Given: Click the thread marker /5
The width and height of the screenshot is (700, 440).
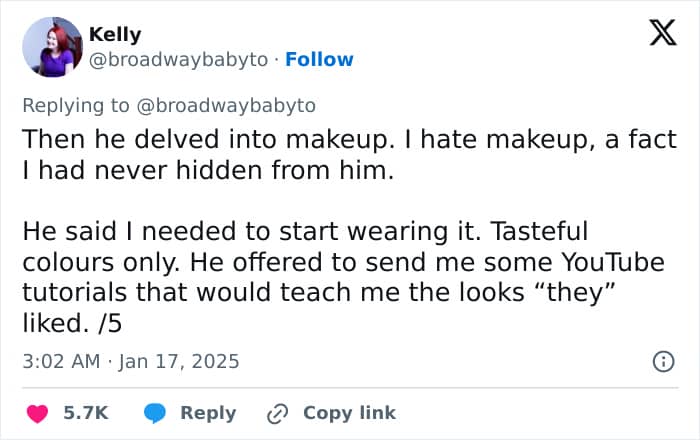Looking at the screenshot, I should point(109,323).
